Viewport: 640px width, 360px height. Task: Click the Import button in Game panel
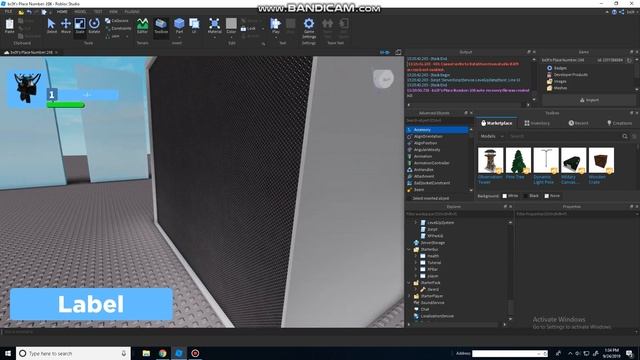tap(589, 100)
